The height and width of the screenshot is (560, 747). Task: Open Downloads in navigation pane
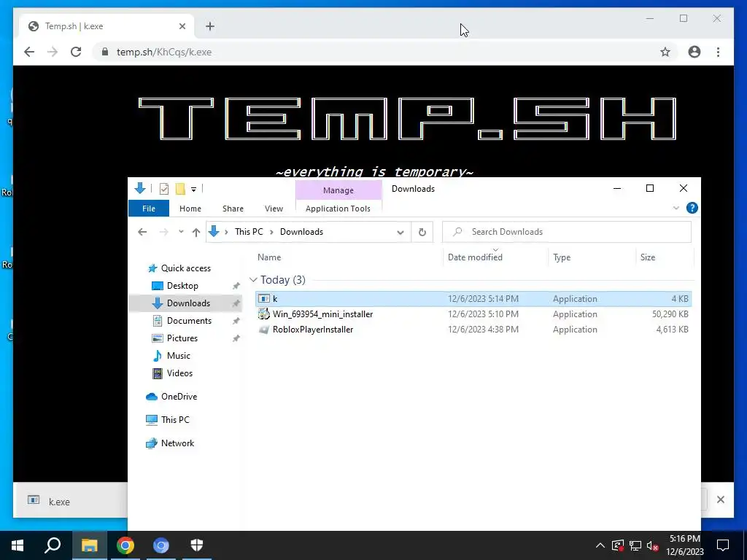click(x=188, y=303)
